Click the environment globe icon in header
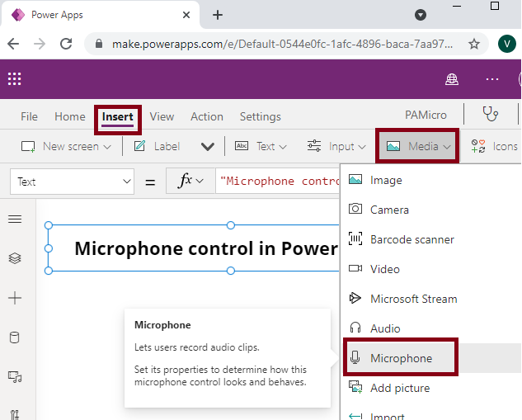Screen dimensions: 522x420 (x=452, y=79)
